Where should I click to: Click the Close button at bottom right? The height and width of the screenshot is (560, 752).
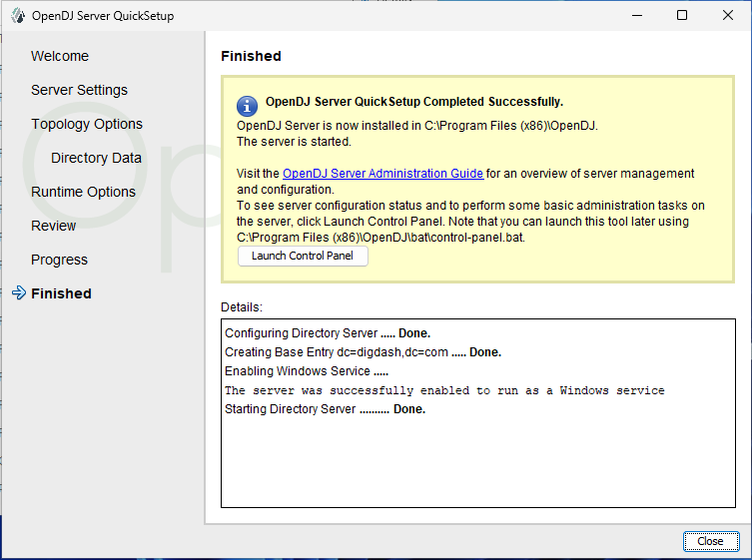coord(710,541)
